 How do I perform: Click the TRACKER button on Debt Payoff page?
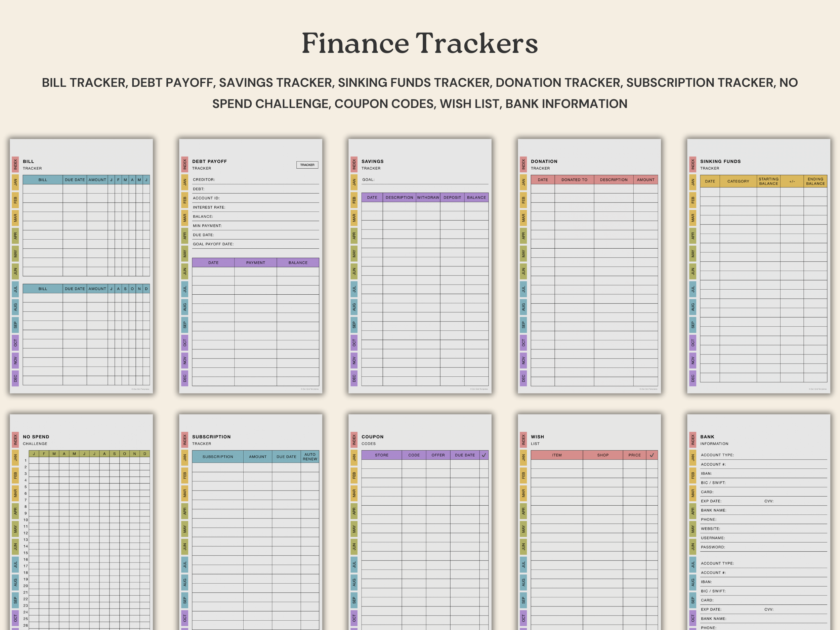307,165
